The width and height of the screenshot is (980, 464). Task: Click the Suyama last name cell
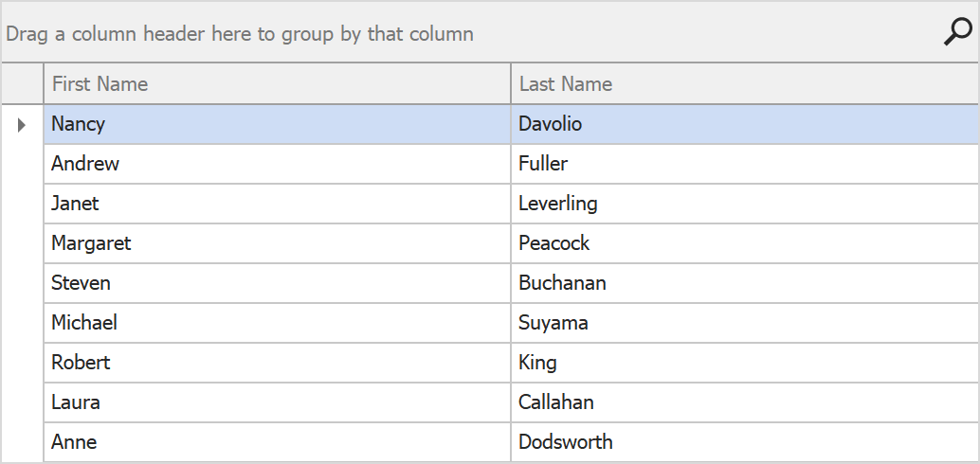tap(553, 323)
